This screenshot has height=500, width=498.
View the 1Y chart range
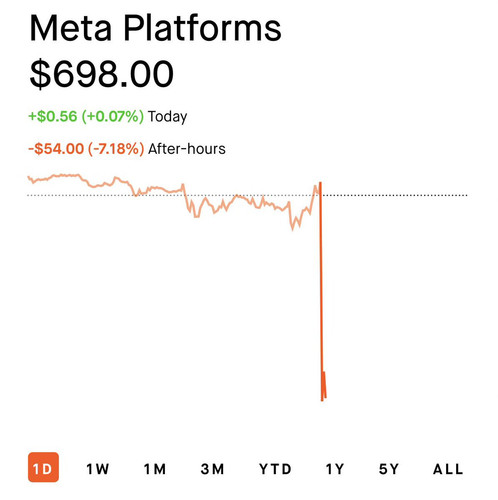pyautogui.click(x=334, y=469)
